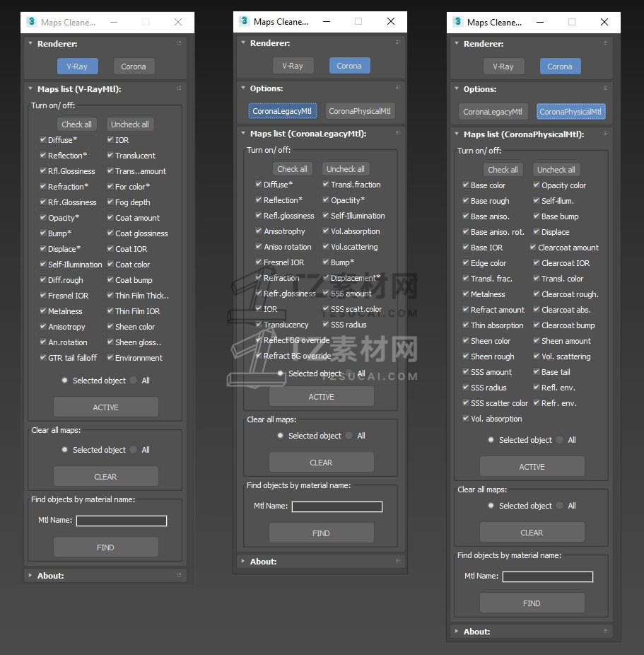The width and height of the screenshot is (644, 655).
Task: Click the Options rollout grip handle in middle window
Action: (397, 88)
